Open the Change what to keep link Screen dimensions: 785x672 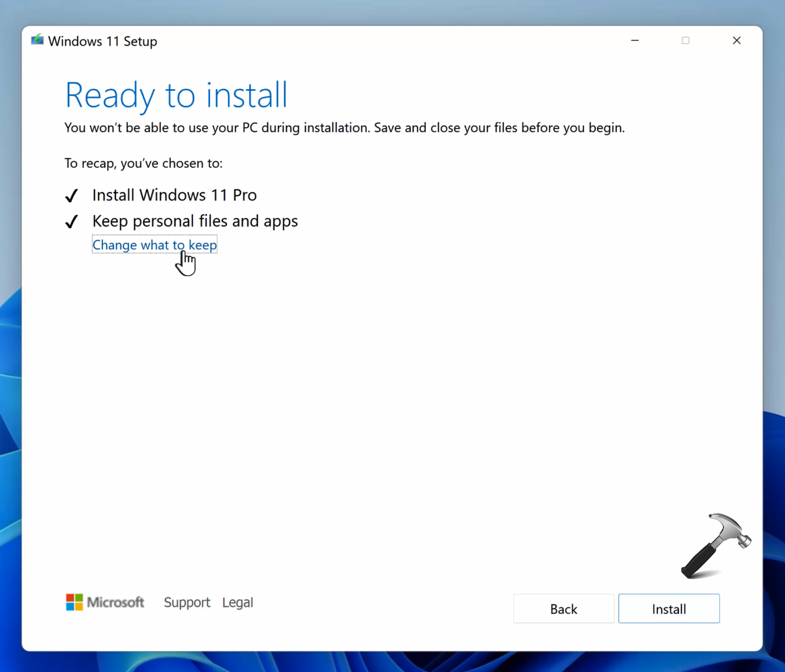(154, 244)
